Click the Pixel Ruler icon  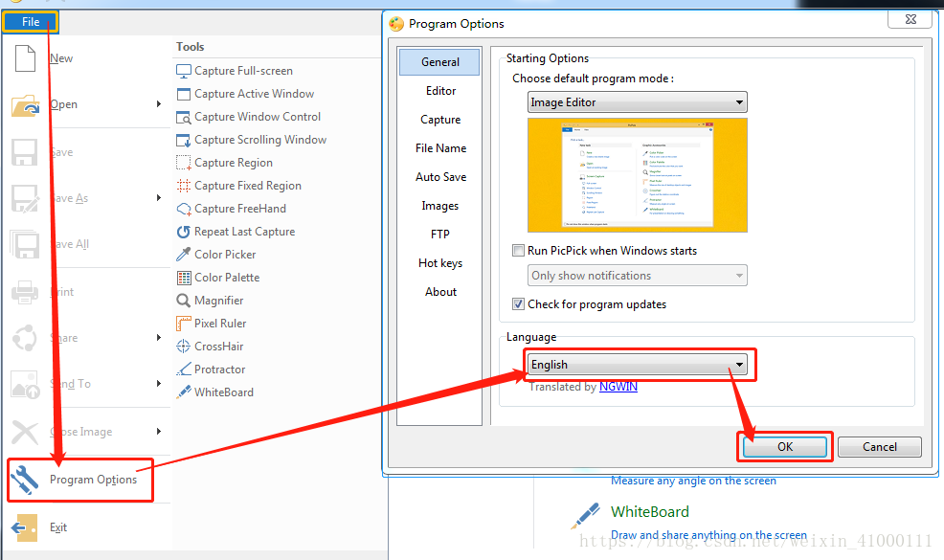pyautogui.click(x=184, y=324)
